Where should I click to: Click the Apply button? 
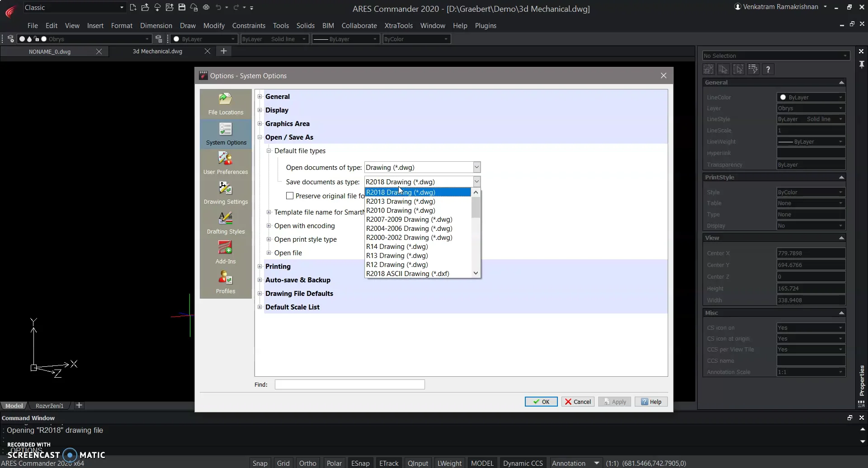[x=614, y=401]
